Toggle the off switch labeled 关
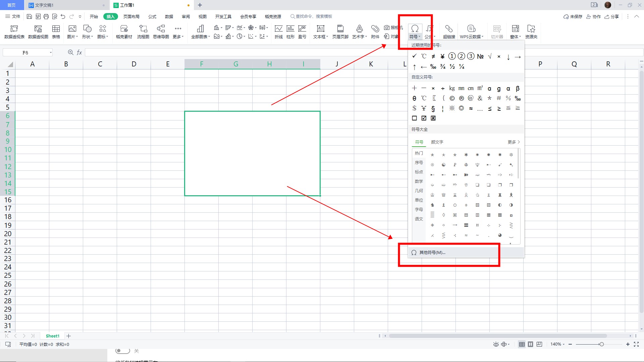Viewport: 644px width, 362px height. 123,351
